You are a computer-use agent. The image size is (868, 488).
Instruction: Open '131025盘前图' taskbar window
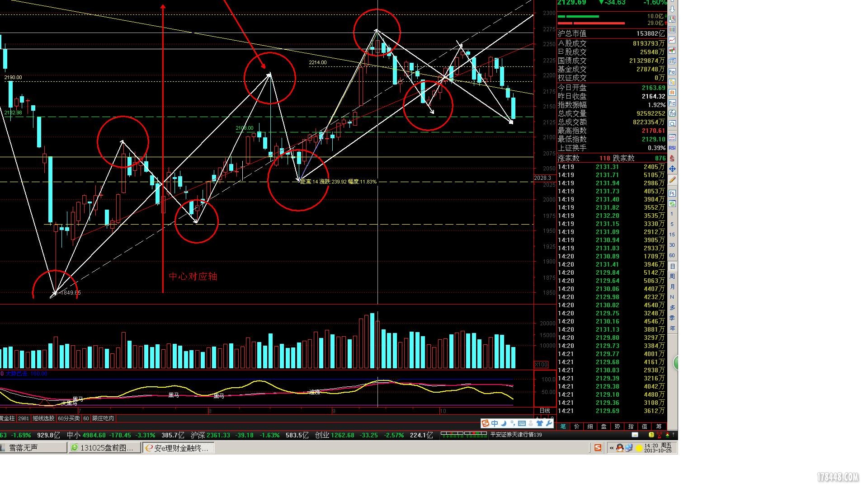pyautogui.click(x=105, y=448)
